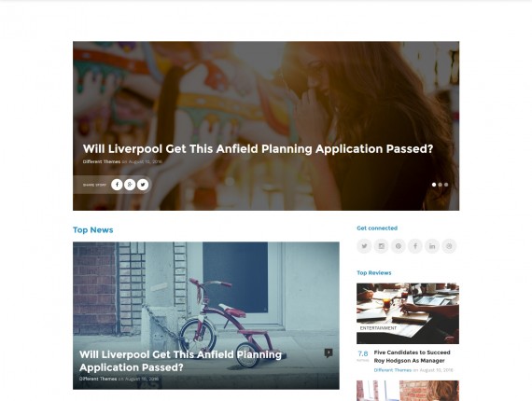Click the Five Candidates to Succeed Roy Hodgson link
Viewport: 532px width, 401px height.
pos(412,356)
